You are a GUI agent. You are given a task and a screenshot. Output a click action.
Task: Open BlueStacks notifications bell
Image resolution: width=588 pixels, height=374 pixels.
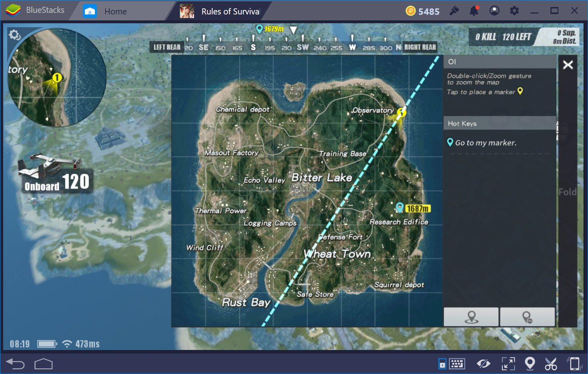tap(474, 11)
